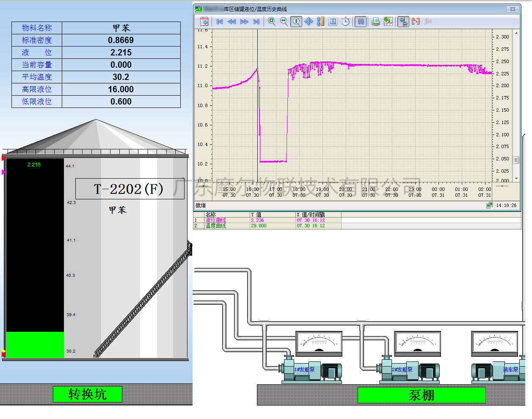Click the 1#发船泵 pump label
This screenshot has height=419, width=532.
pos(305,369)
